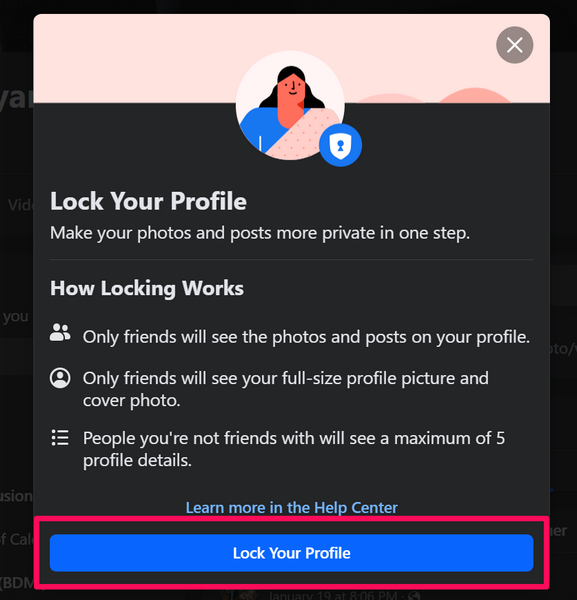
Task: Click the blue shield lock badge icon
Action: click(340, 145)
